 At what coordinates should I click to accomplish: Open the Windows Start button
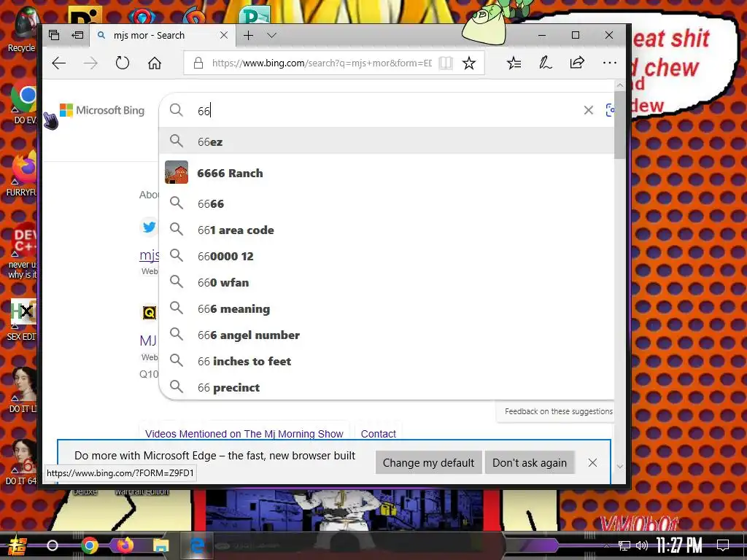(x=18, y=545)
